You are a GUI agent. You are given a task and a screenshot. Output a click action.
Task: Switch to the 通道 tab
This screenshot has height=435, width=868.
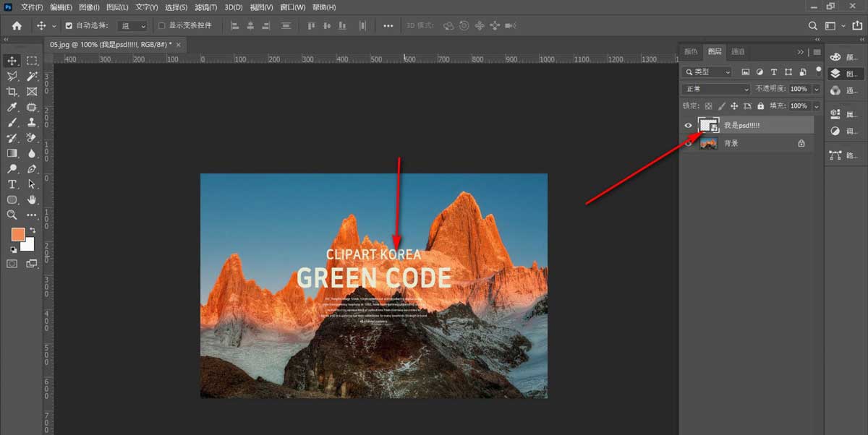click(x=738, y=52)
